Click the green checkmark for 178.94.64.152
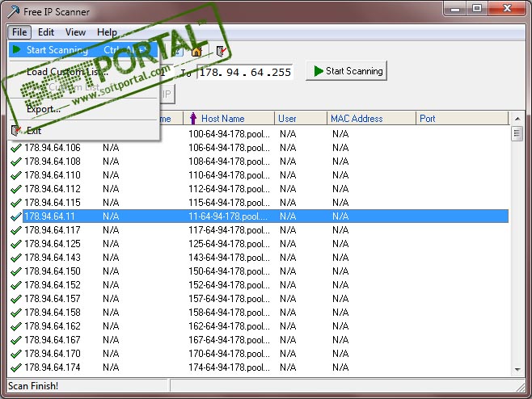532x399 pixels. coord(16,285)
